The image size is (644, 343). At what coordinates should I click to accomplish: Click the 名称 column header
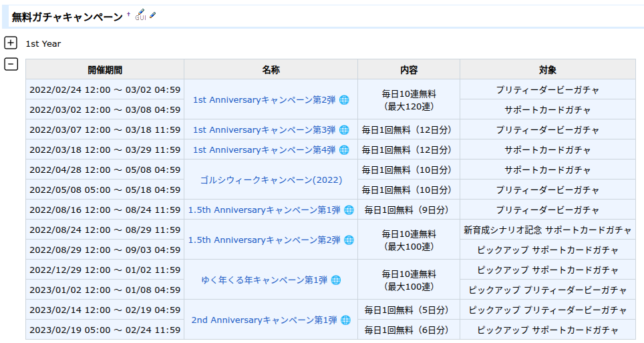[271, 69]
